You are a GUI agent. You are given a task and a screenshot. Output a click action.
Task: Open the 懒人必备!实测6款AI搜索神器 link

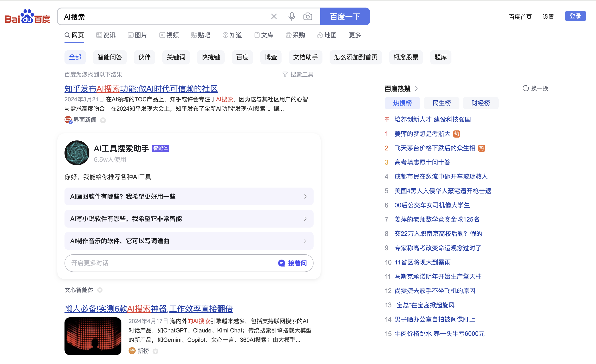point(149,309)
